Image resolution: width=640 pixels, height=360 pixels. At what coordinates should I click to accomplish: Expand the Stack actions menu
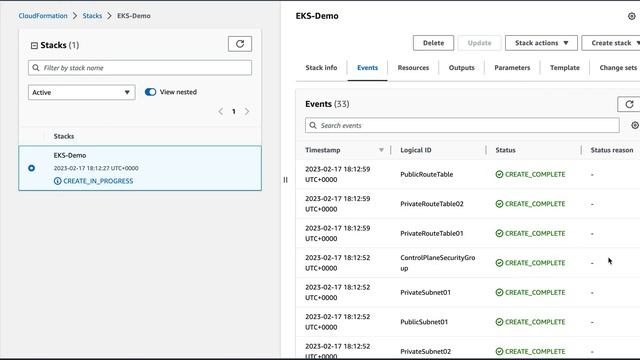tap(541, 43)
